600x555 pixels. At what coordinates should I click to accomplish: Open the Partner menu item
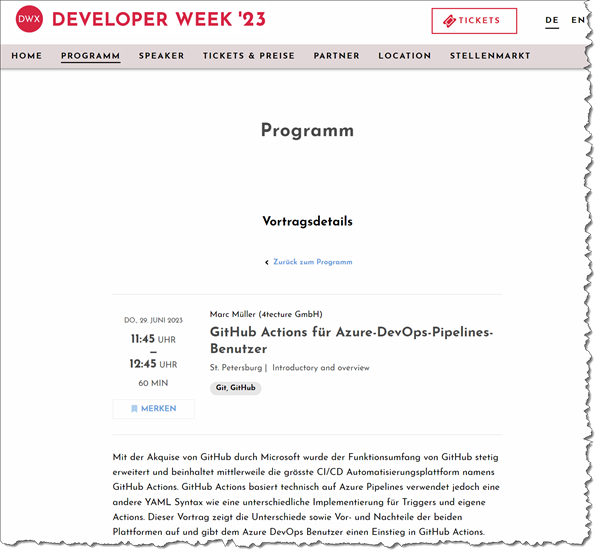point(337,56)
